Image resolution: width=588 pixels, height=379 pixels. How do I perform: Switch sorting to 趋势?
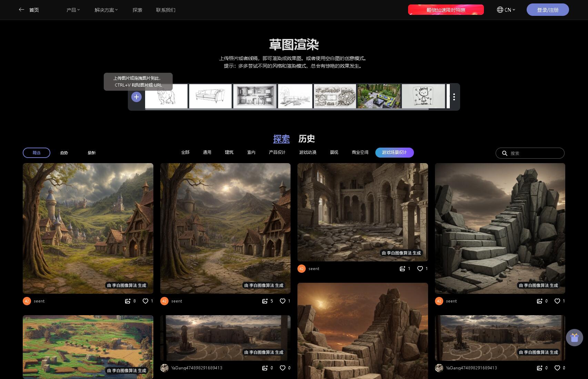click(x=64, y=153)
